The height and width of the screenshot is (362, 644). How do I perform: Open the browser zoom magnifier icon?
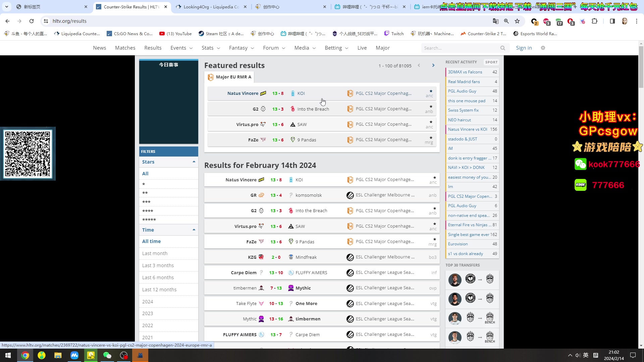click(x=506, y=21)
